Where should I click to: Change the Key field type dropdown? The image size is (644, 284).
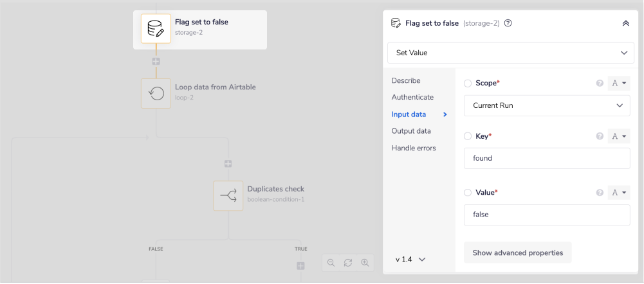[619, 136]
